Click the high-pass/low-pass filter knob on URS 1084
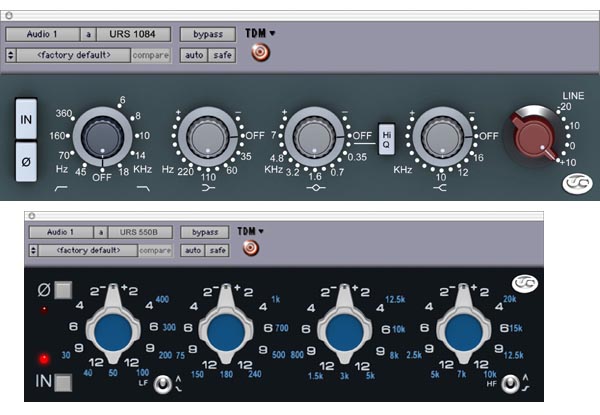 coord(102,137)
